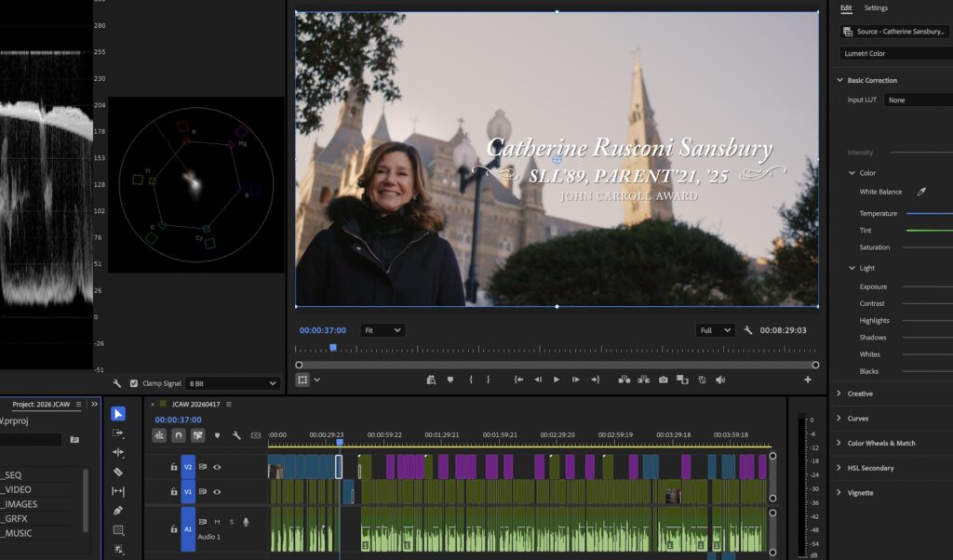
Task: Expand the Curves section
Action: click(x=839, y=418)
